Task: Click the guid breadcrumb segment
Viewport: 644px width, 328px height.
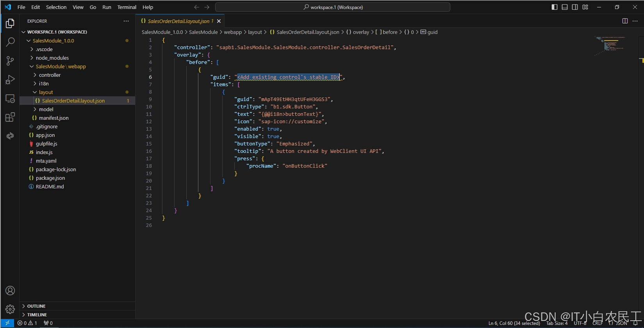Action: [429, 32]
